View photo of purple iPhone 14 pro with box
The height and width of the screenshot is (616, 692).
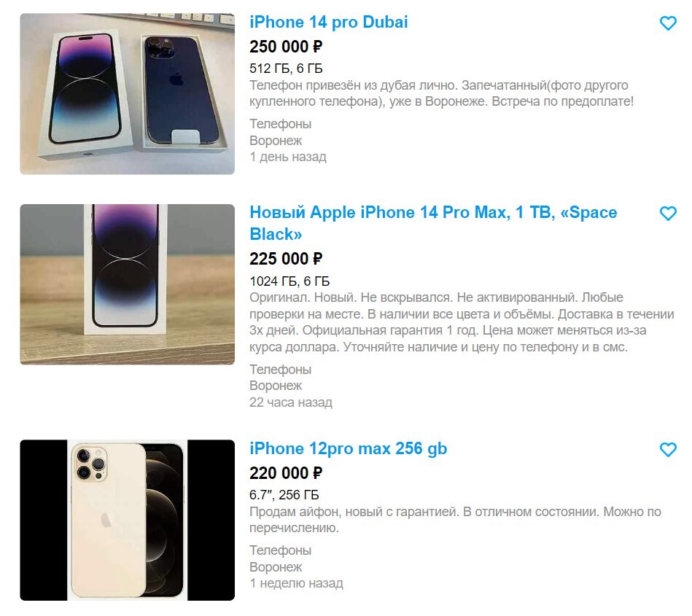(x=127, y=94)
